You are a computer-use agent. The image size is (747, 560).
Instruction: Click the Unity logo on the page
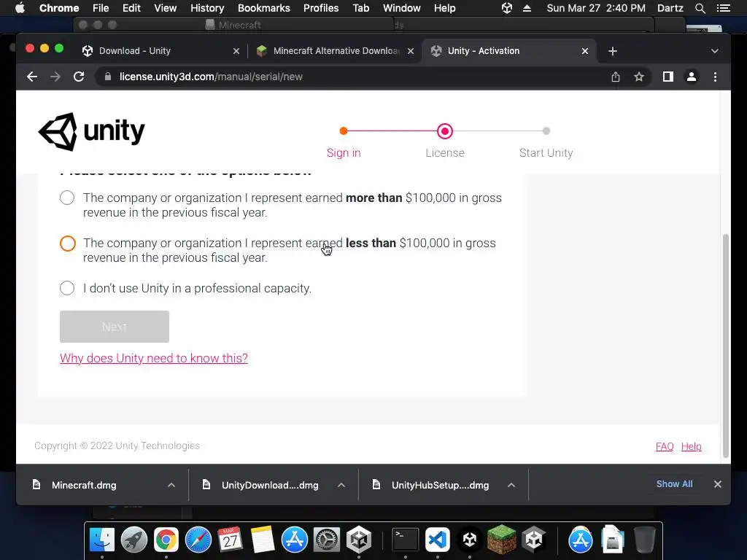point(91,131)
